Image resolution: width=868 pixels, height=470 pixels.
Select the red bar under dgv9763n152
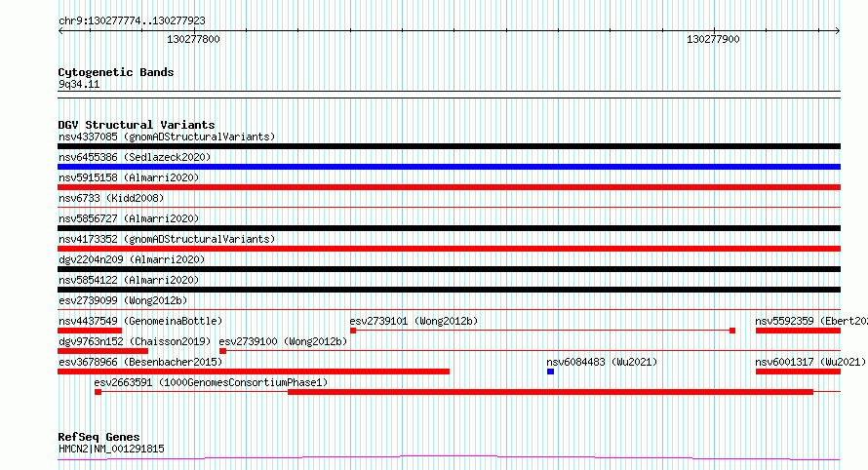(x=103, y=351)
